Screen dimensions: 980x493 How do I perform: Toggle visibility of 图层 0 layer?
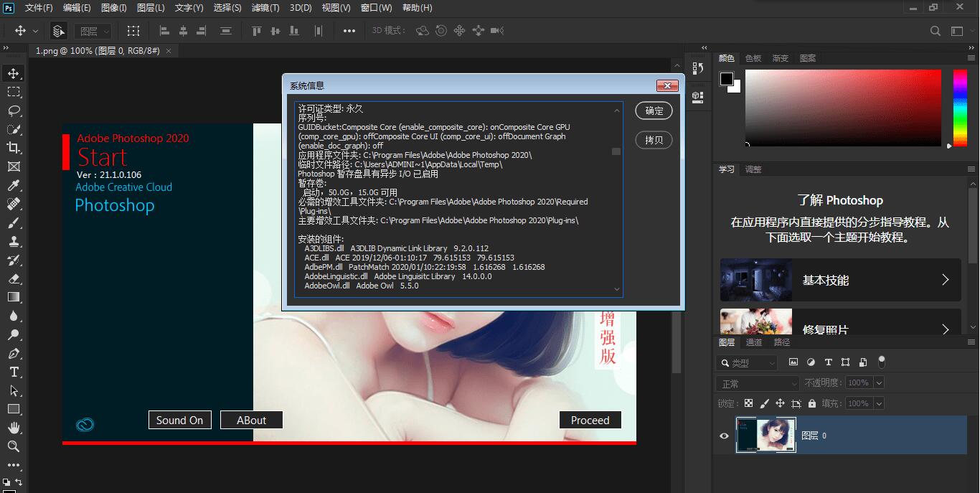click(x=724, y=436)
